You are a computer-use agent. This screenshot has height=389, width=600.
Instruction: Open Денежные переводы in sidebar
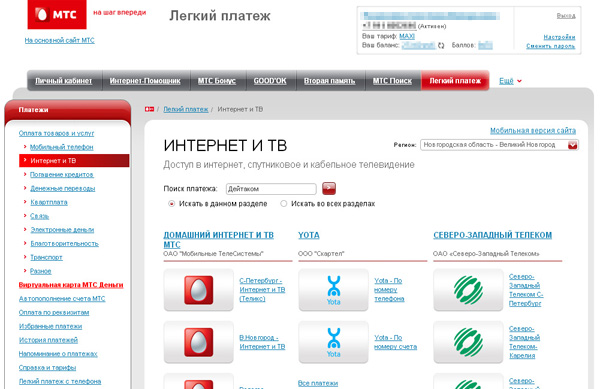click(62, 188)
